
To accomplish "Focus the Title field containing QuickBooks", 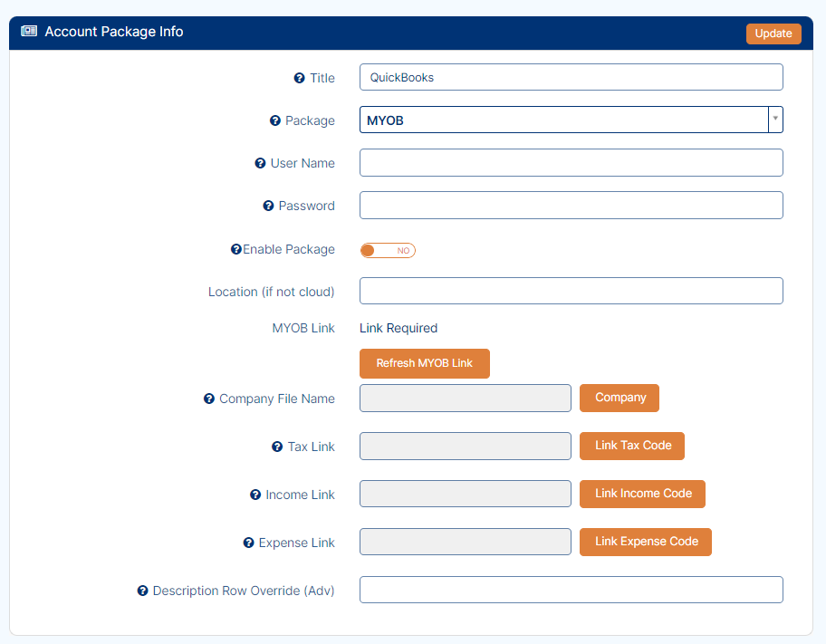I will 571,78.
